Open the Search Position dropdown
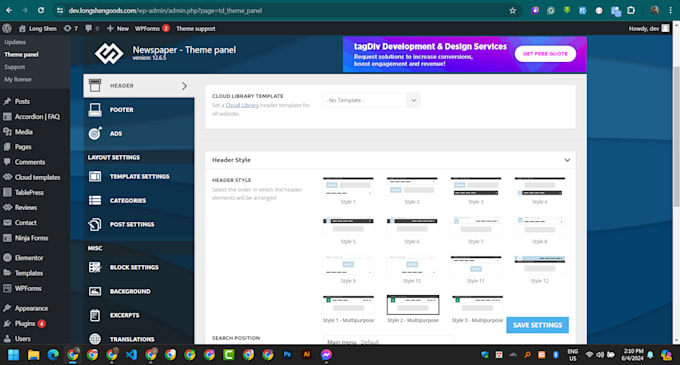 coord(388,341)
